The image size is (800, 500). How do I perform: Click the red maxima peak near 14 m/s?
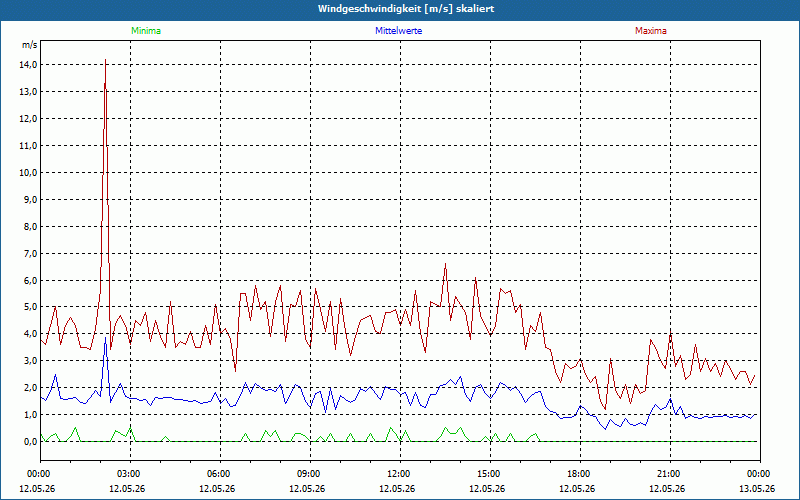105,60
